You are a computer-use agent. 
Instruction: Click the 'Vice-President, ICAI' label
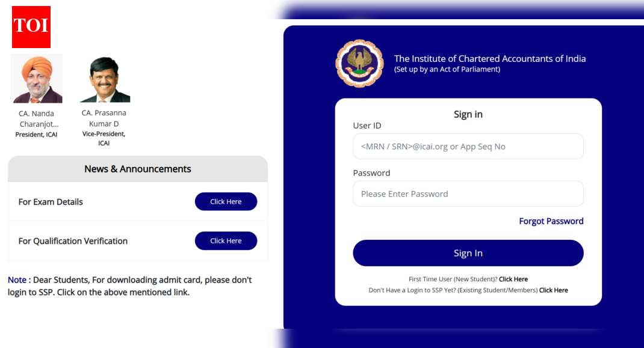[104, 138]
